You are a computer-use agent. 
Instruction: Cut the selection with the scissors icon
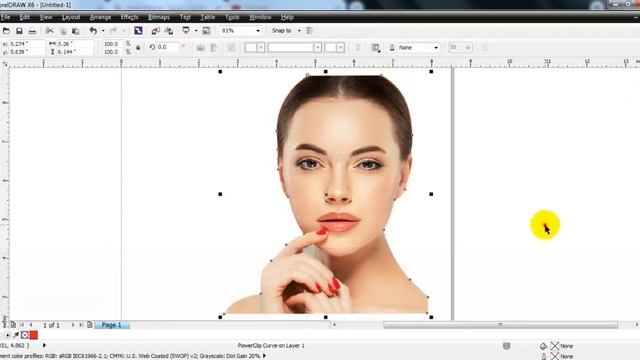(49, 31)
